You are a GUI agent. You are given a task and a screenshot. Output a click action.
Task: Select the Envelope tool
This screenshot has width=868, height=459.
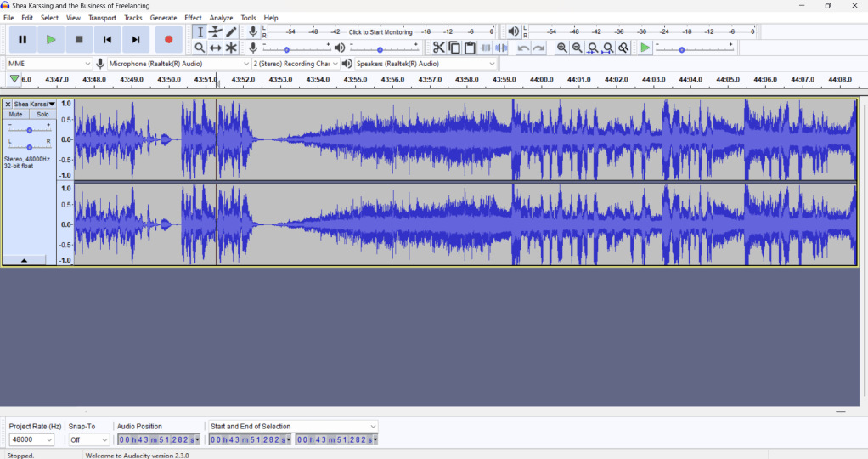click(216, 31)
